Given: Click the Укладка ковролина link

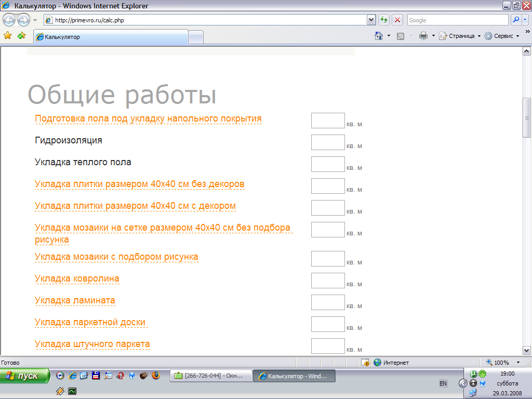Looking at the screenshot, I should pyautogui.click(x=77, y=278).
